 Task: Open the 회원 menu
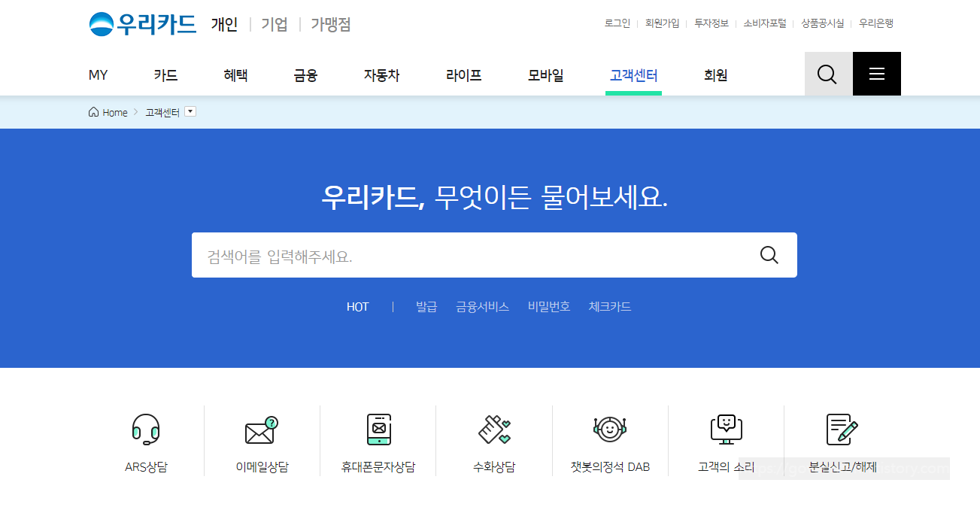715,75
